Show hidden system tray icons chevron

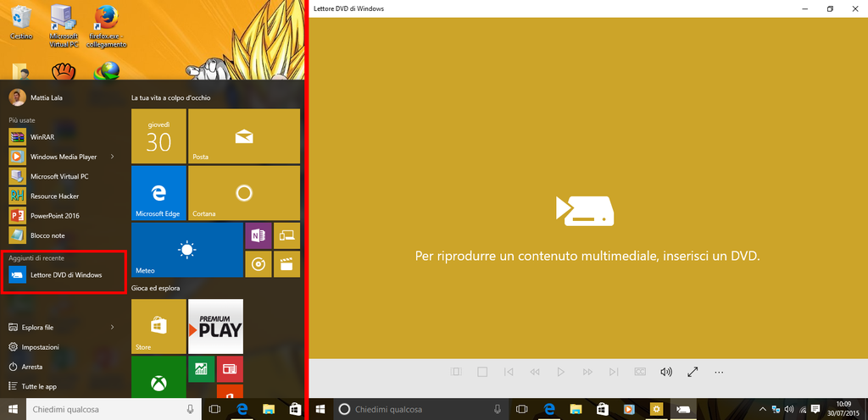click(762, 410)
